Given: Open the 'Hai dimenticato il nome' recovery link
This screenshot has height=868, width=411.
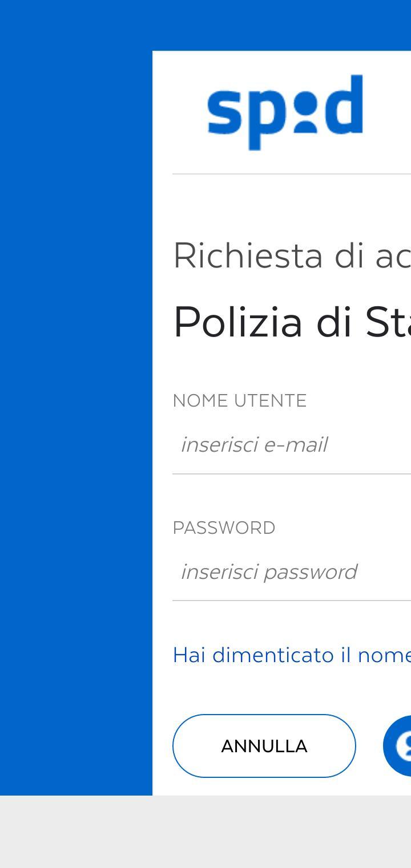Looking at the screenshot, I should click(292, 655).
